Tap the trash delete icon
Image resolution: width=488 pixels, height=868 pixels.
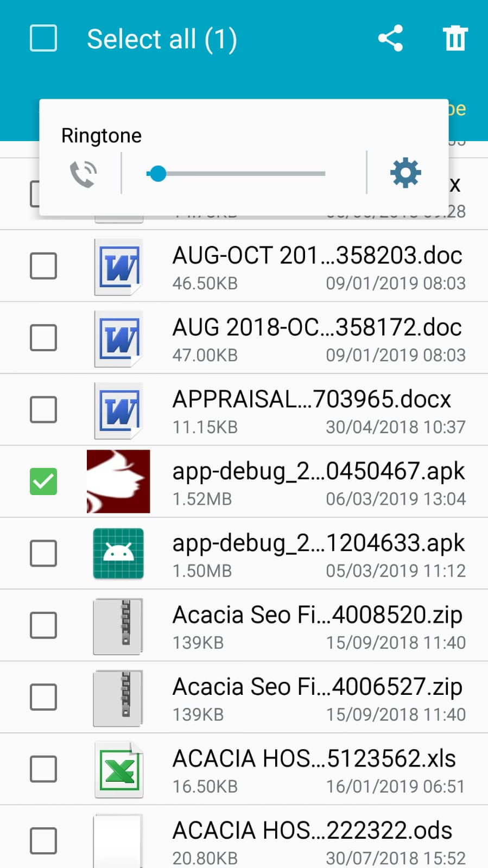point(455,39)
